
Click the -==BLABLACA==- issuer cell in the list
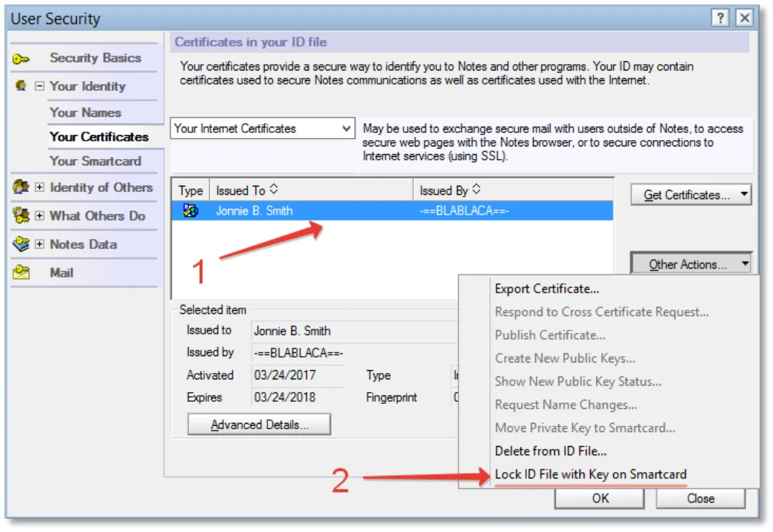coord(464,211)
